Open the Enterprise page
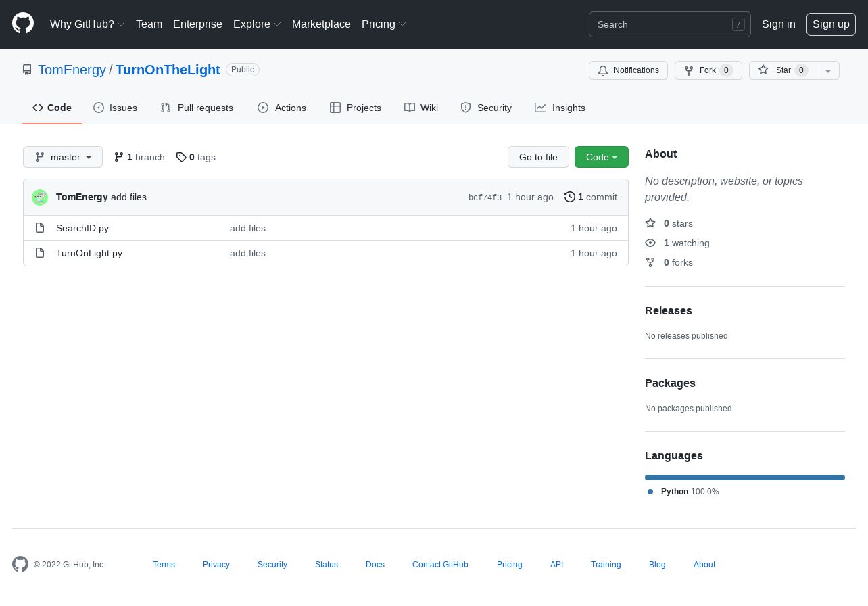The image size is (868, 606). (x=197, y=24)
